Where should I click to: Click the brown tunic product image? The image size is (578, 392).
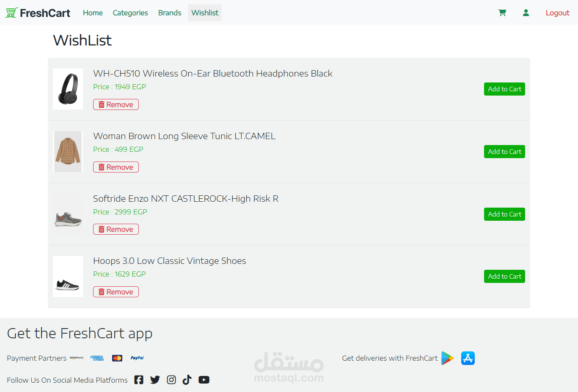pyautogui.click(x=68, y=151)
